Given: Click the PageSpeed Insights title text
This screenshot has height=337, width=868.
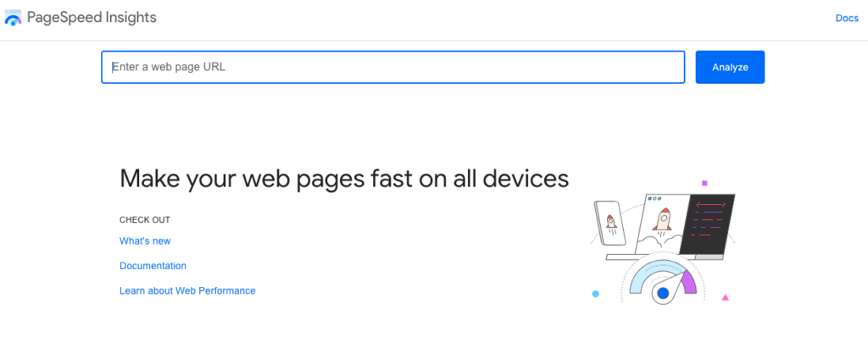Looking at the screenshot, I should pyautogui.click(x=92, y=18).
